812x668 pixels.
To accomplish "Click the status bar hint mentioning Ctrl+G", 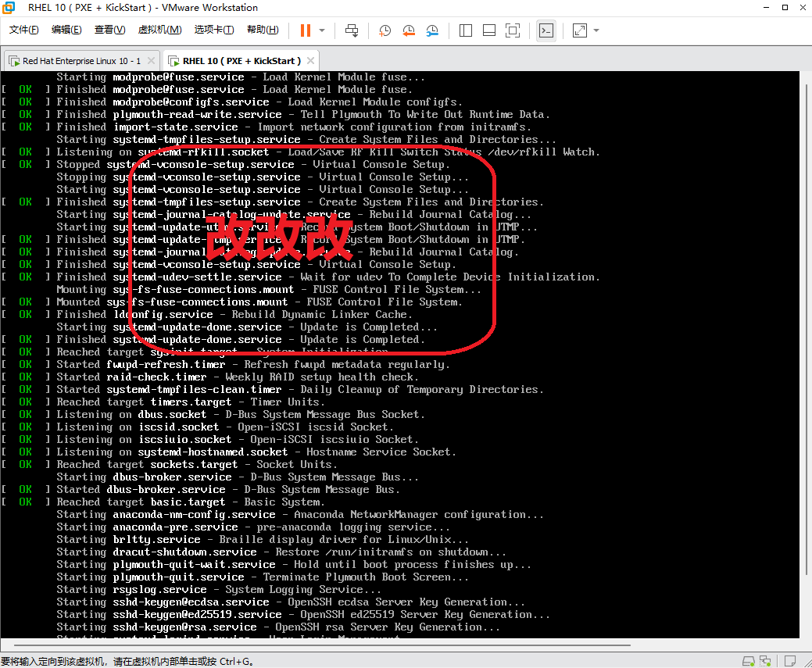I will pos(127,661).
